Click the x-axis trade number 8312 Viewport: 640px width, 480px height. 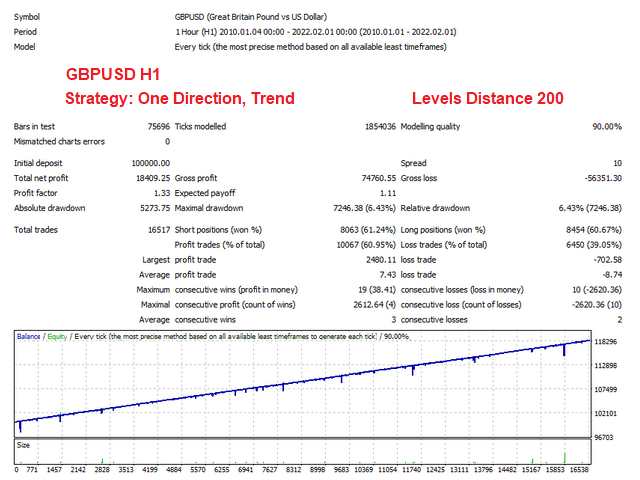point(293,470)
